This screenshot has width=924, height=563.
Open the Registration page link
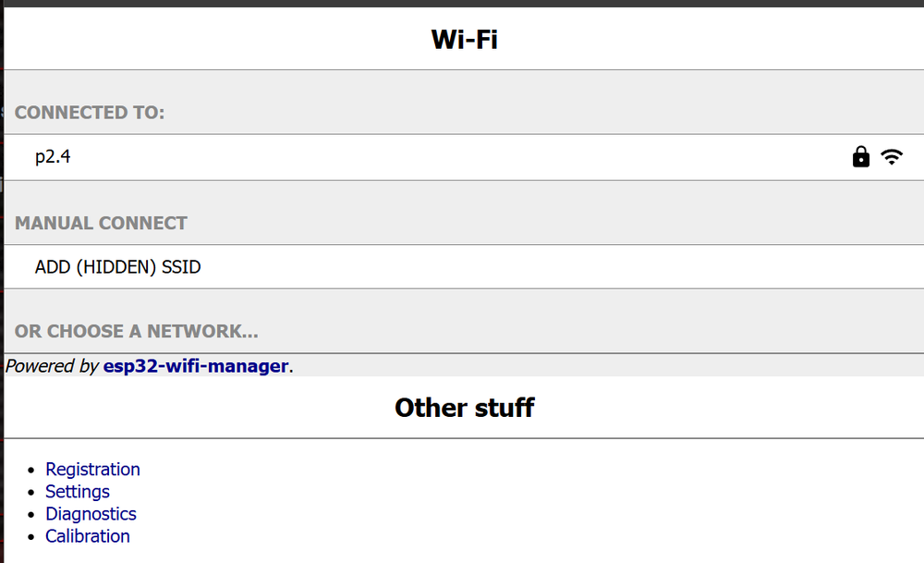pyautogui.click(x=92, y=470)
